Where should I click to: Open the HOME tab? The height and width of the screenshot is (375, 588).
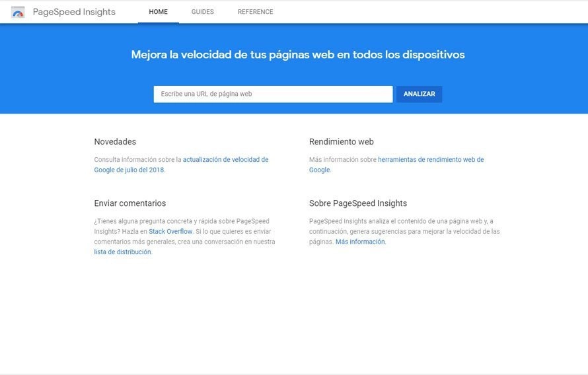click(159, 12)
